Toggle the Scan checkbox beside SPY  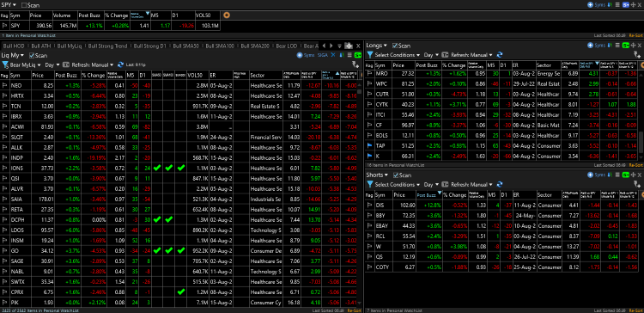[24, 5]
